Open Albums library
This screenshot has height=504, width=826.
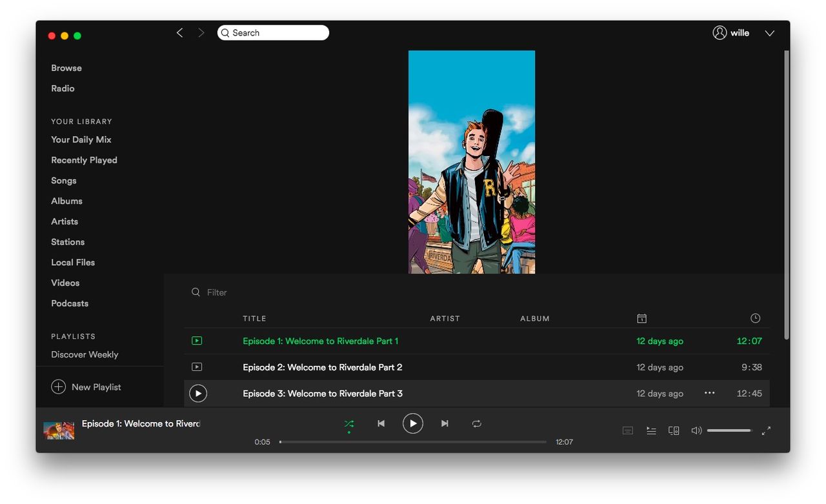(66, 201)
